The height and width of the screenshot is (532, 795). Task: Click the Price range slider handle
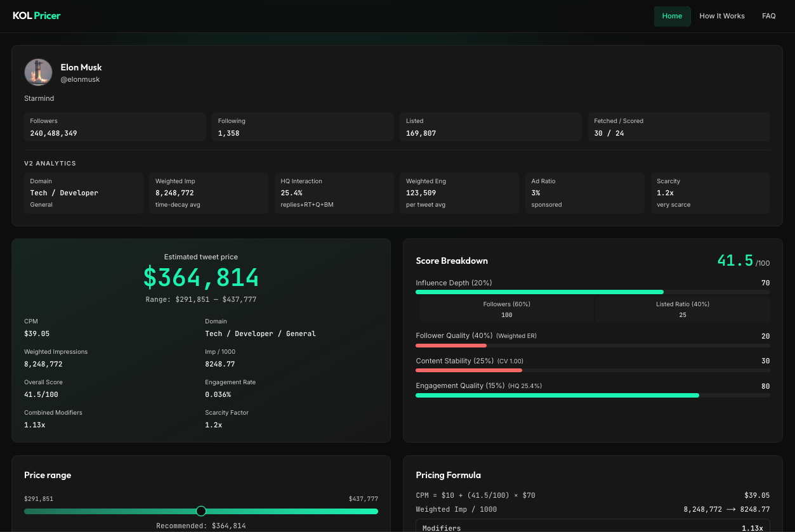[x=201, y=511]
